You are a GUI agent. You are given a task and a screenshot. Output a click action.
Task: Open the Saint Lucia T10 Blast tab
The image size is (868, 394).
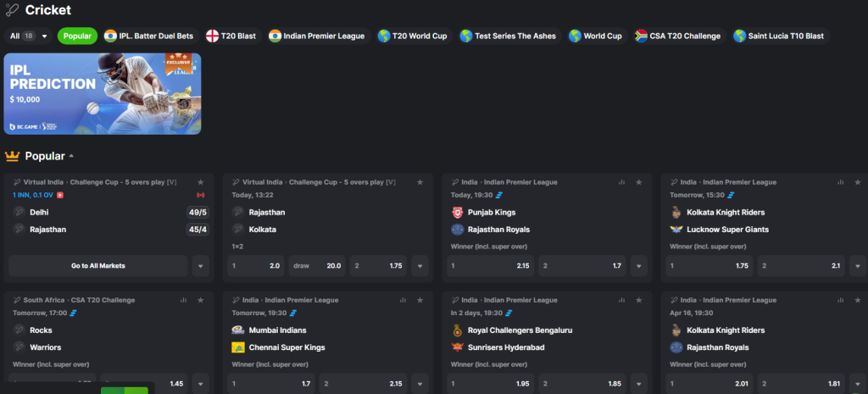(x=779, y=36)
